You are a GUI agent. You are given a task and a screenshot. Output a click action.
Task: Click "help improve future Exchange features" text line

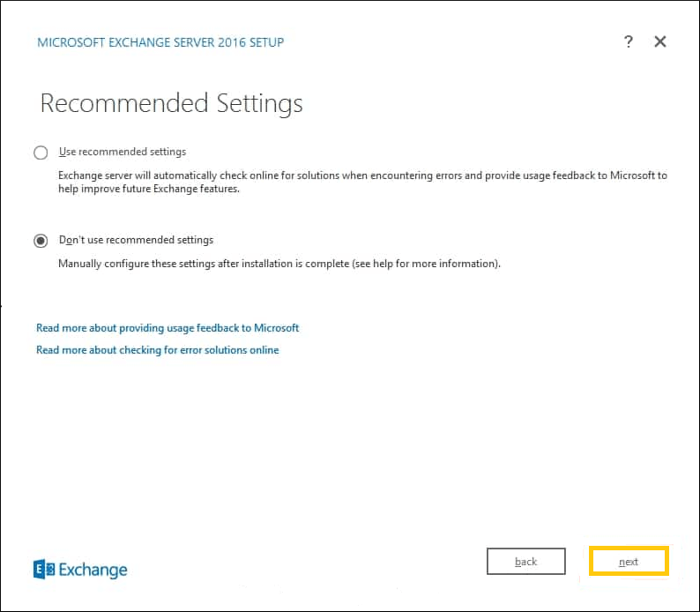(149, 189)
